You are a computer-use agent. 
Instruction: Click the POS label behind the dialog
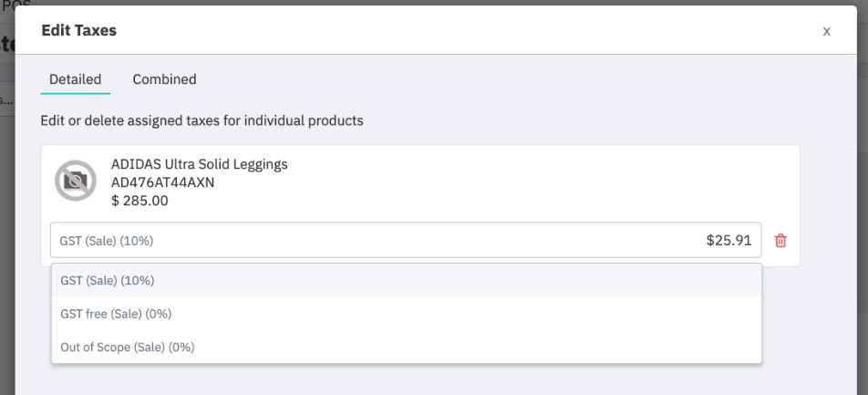(x=16, y=6)
